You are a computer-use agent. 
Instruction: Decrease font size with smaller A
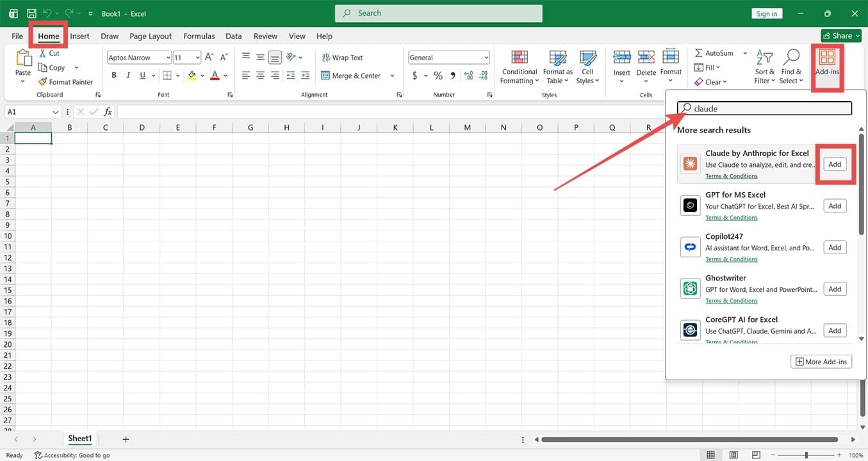[223, 58]
